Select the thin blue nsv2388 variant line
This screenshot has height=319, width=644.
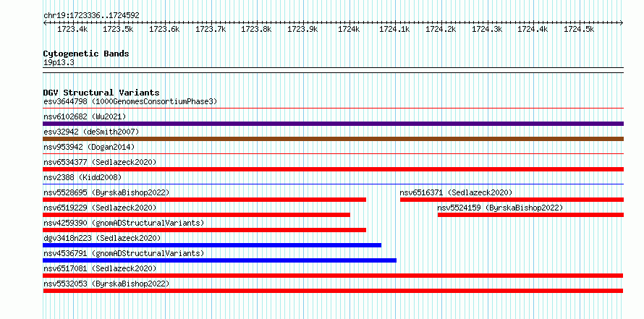pos(333,184)
